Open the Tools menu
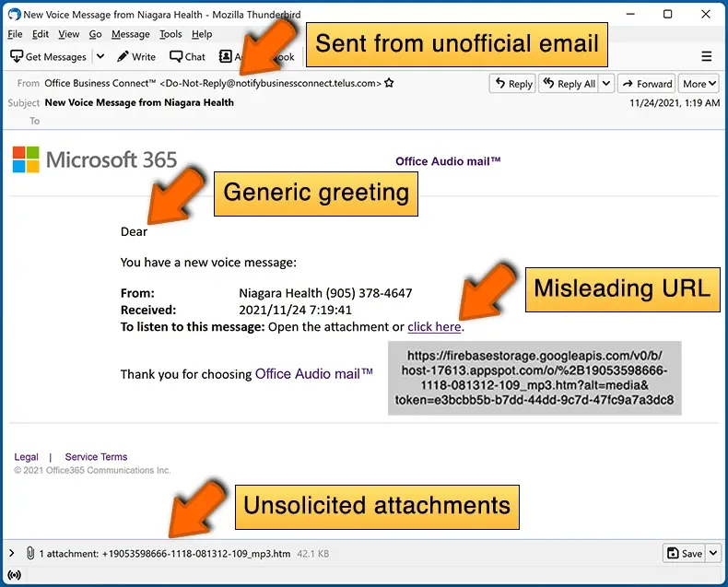The image size is (728, 587). [x=170, y=34]
